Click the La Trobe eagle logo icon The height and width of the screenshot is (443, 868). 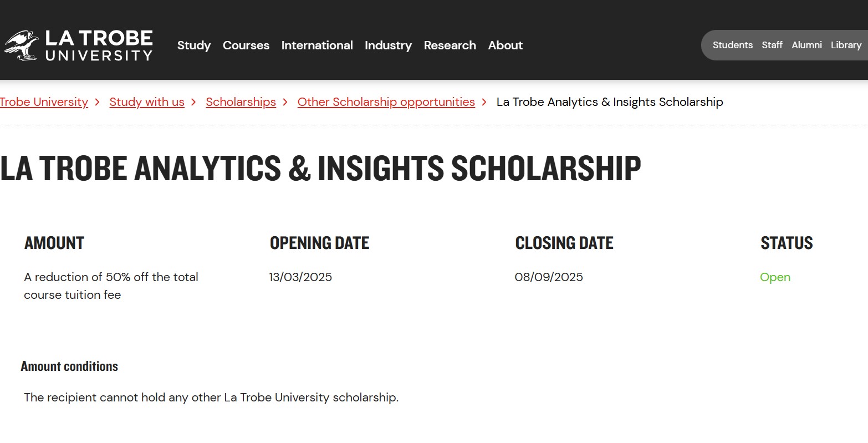[21, 45]
